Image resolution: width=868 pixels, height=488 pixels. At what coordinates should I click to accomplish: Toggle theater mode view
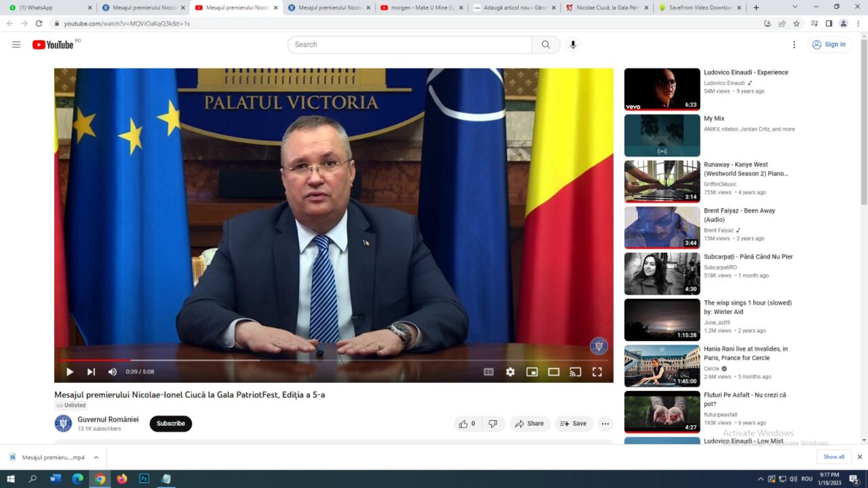(x=553, y=371)
